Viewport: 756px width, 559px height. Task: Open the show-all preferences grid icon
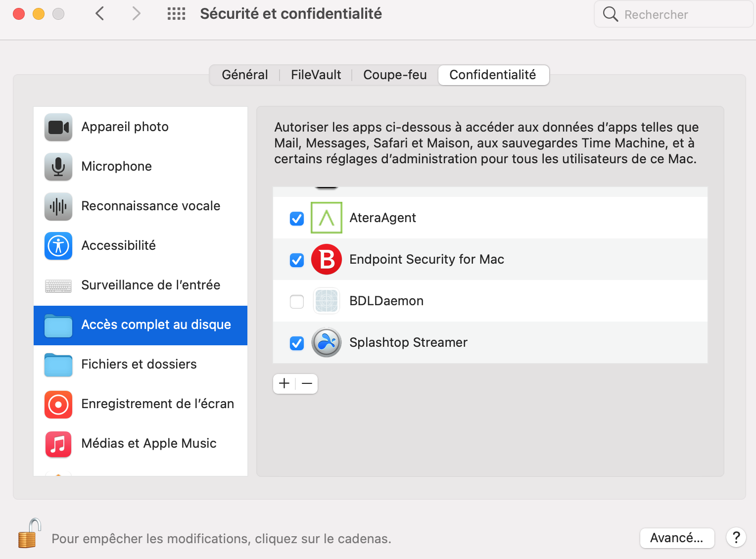[x=176, y=14]
